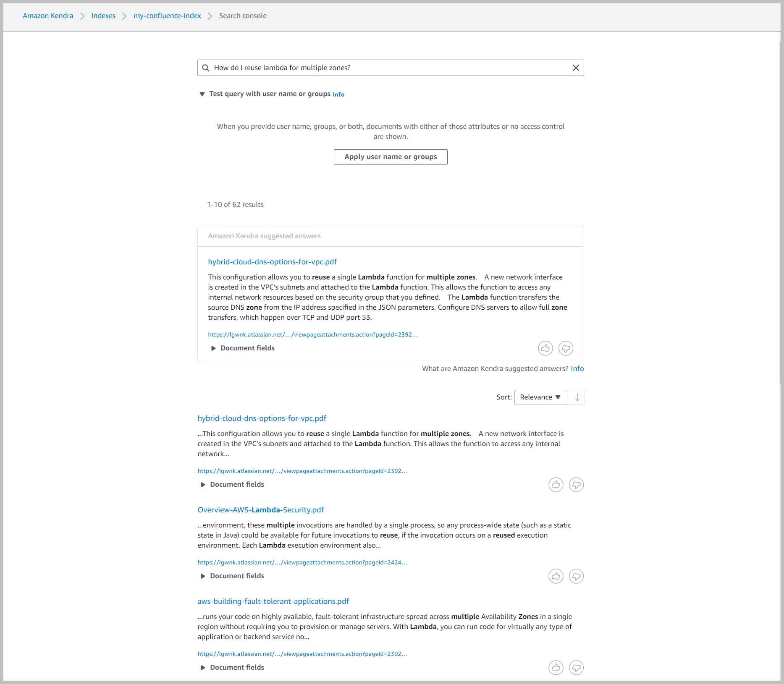Open aws-building-fault-tolerant-applications.pdf result
Image resolution: width=784 pixels, height=684 pixels.
click(273, 601)
